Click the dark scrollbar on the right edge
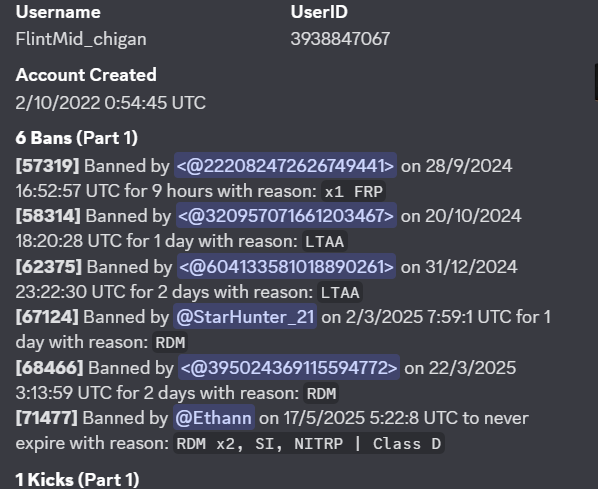 coord(596,82)
